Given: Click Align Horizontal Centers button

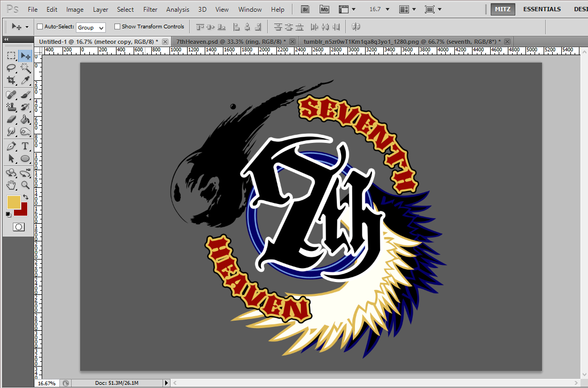Looking at the screenshot, I should 247,27.
